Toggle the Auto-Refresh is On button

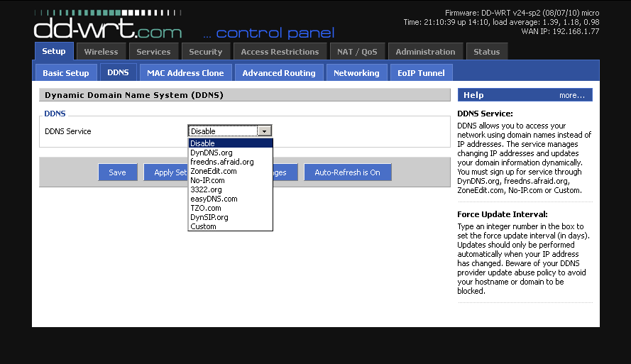(x=347, y=172)
